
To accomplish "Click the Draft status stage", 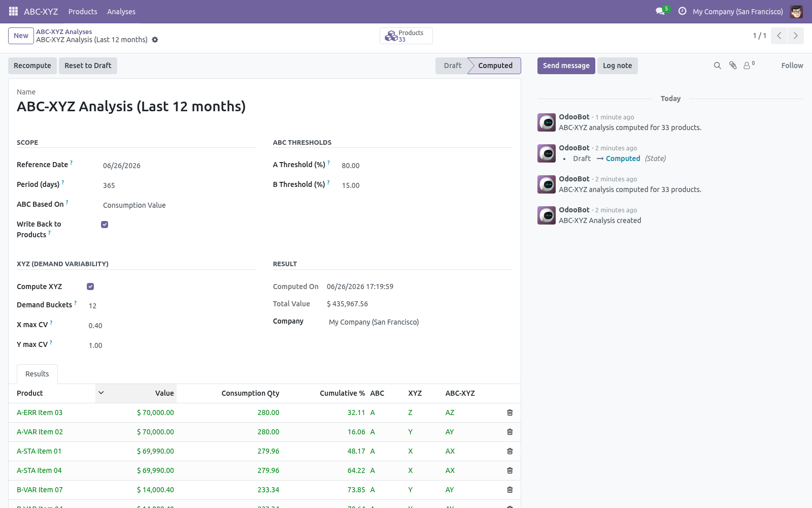I will [x=452, y=66].
